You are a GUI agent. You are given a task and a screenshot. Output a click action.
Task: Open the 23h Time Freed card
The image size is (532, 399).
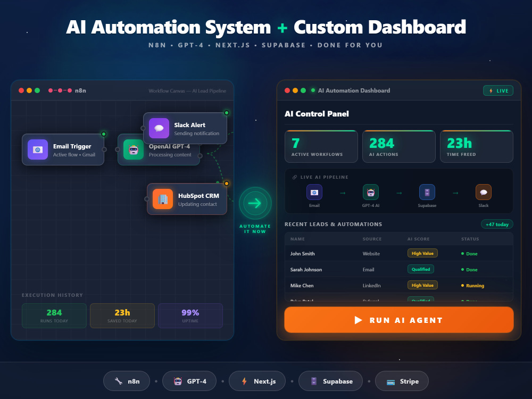[477, 147]
